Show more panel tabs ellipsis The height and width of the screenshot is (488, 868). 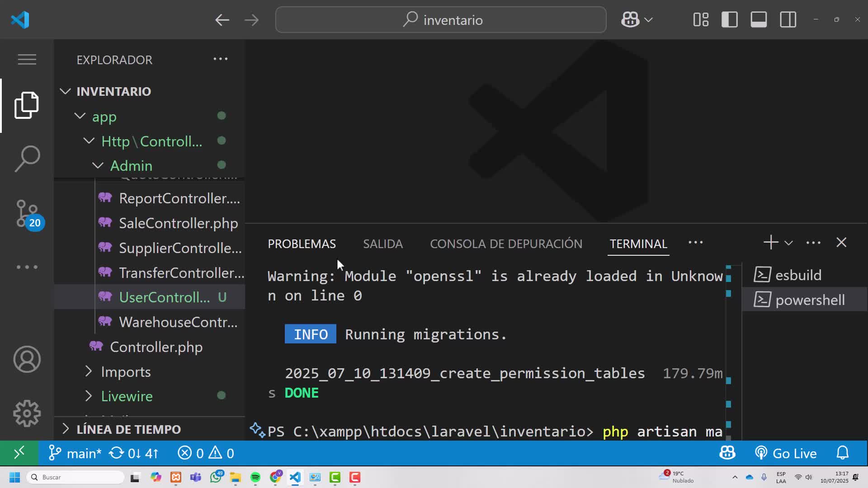click(x=695, y=243)
